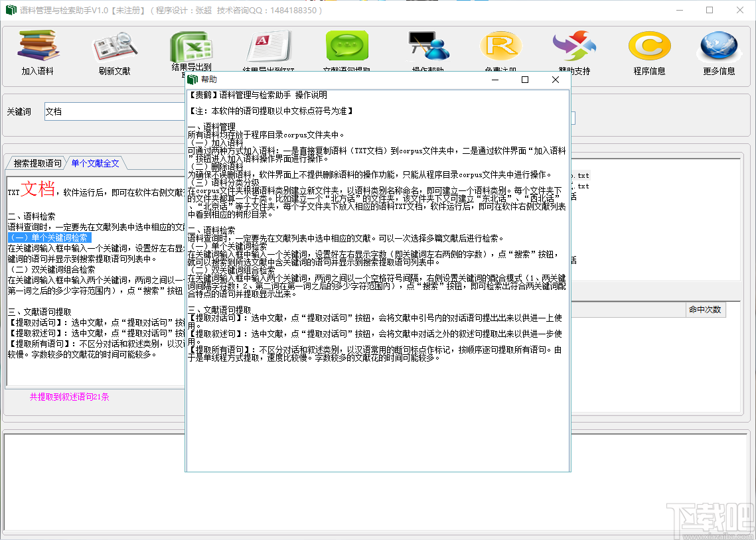Click （二）双关键词组合检索 line in main window
This screenshot has height=540, width=756.
pos(52,269)
